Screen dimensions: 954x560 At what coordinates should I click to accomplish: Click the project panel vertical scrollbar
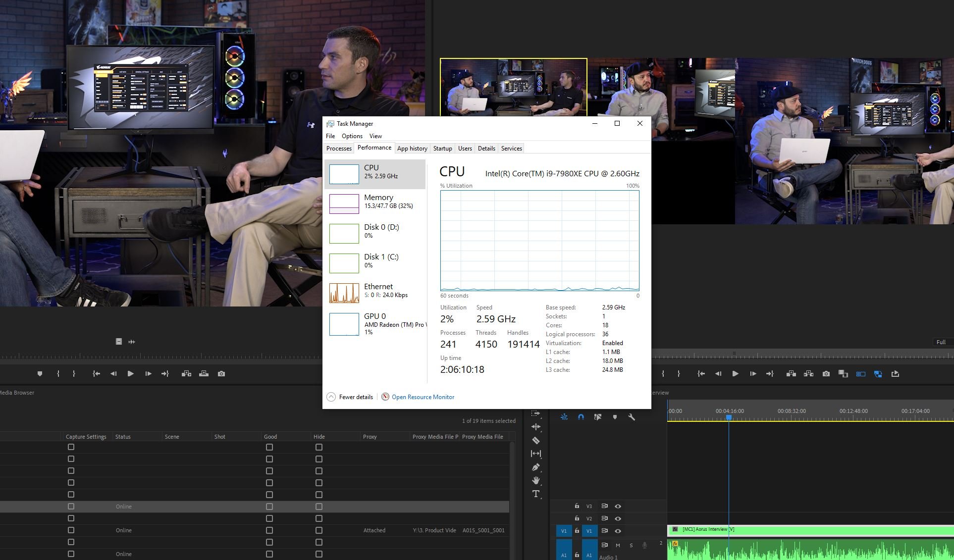coord(512,500)
